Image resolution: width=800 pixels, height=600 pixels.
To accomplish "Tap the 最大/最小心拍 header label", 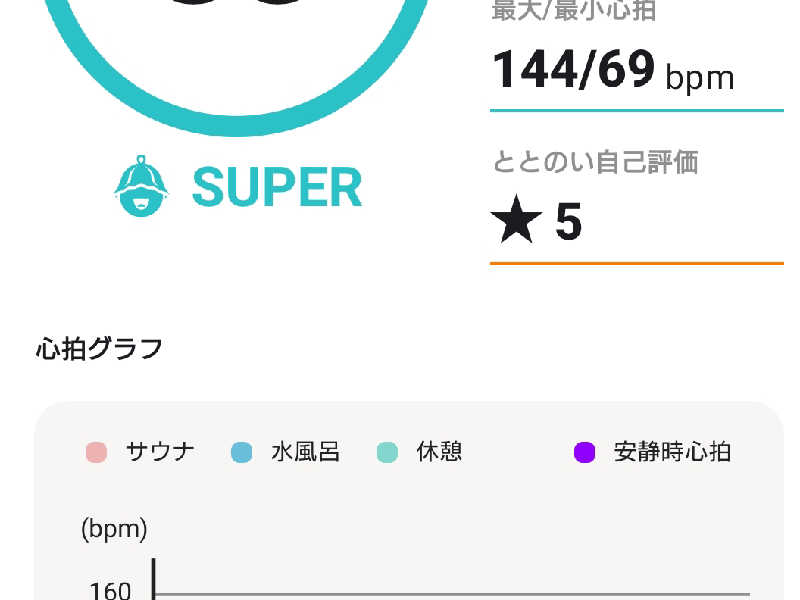I will [574, 10].
